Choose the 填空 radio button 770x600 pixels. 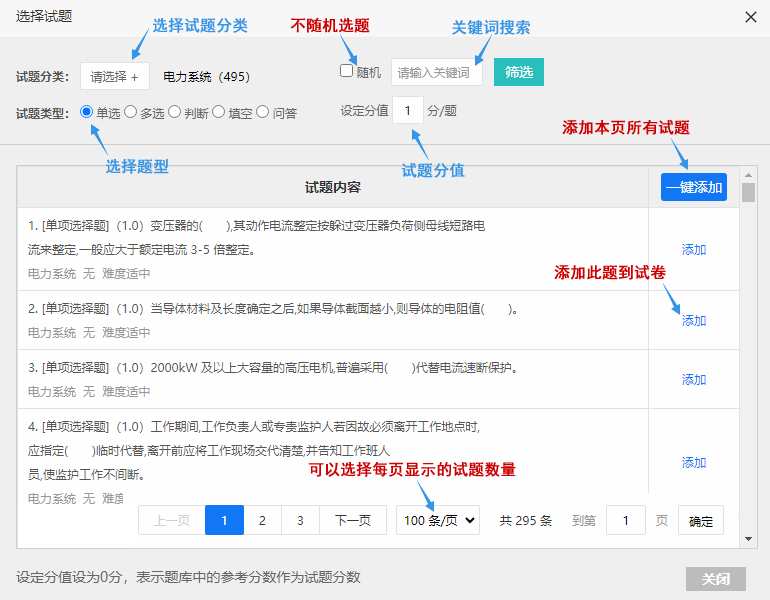pos(219,112)
